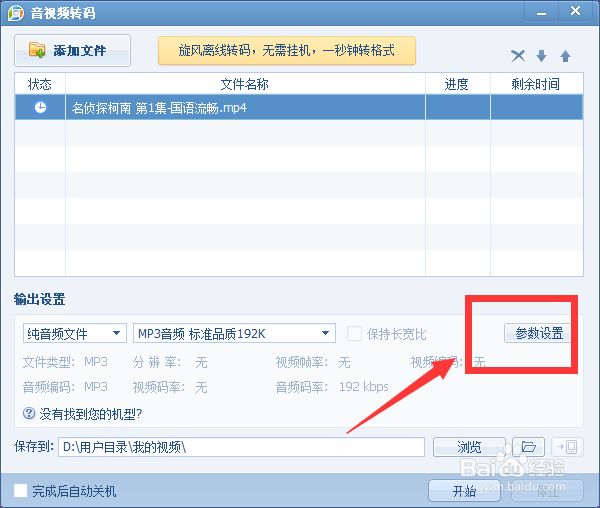Click the question mark help icon

click(x=29, y=413)
